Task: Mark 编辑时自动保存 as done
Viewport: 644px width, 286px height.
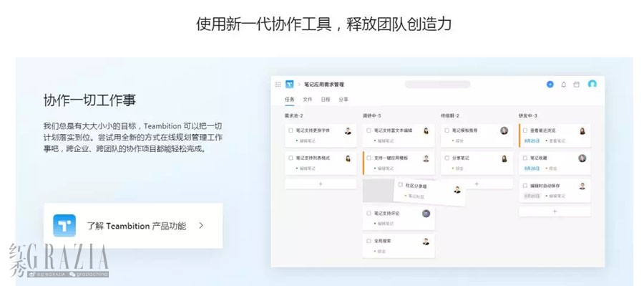Action: pyautogui.click(x=525, y=186)
